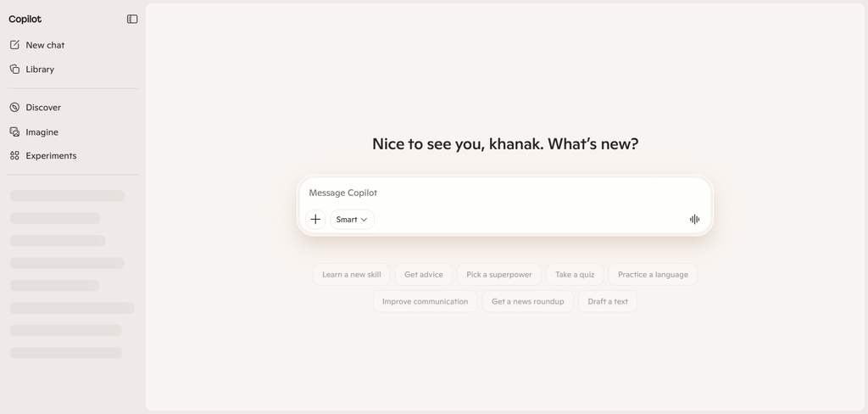Start voice input with the waveform icon
This screenshot has width=868, height=414.
pos(694,220)
